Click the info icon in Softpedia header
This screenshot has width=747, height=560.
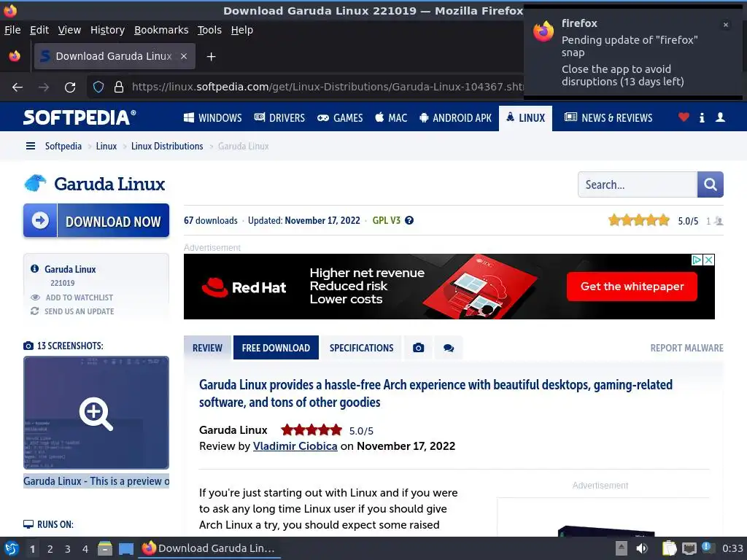(x=702, y=117)
